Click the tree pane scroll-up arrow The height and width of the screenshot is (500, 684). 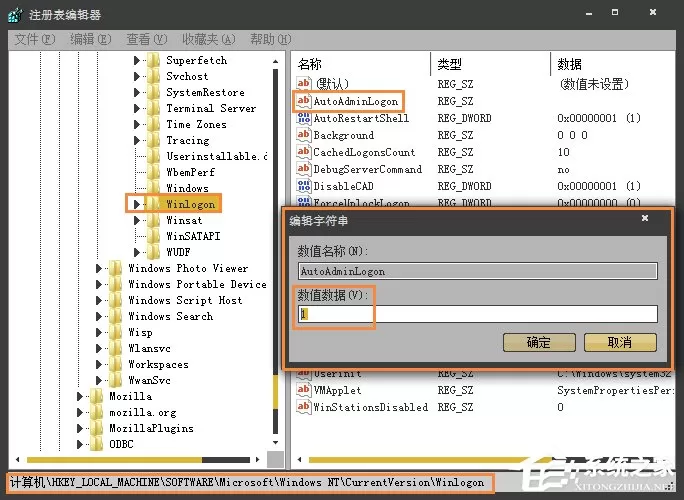click(x=276, y=61)
